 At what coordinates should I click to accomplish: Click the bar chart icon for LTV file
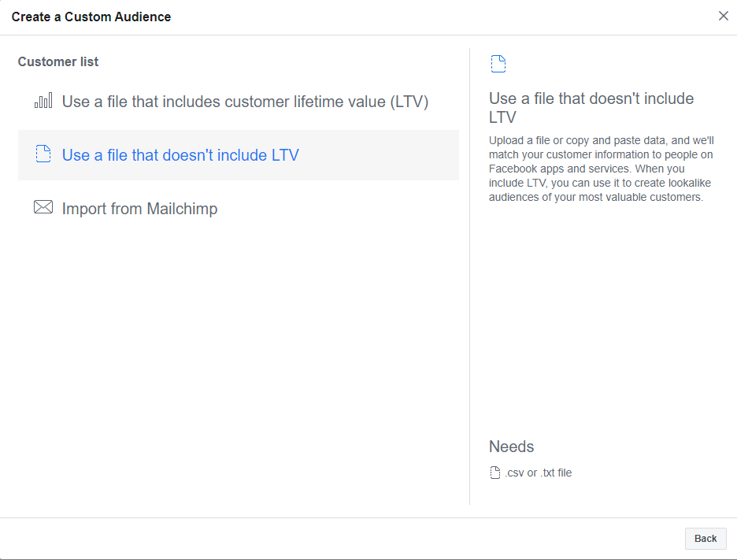[43, 101]
